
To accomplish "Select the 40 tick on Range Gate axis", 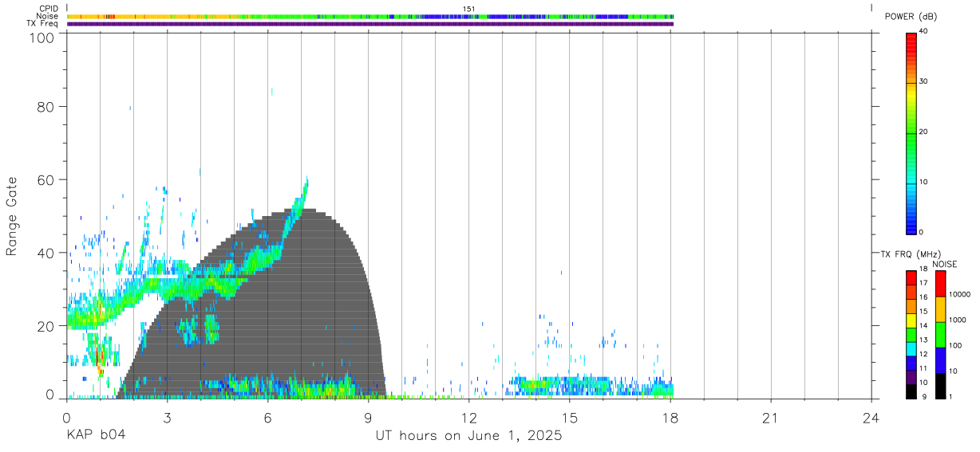I will point(45,253).
